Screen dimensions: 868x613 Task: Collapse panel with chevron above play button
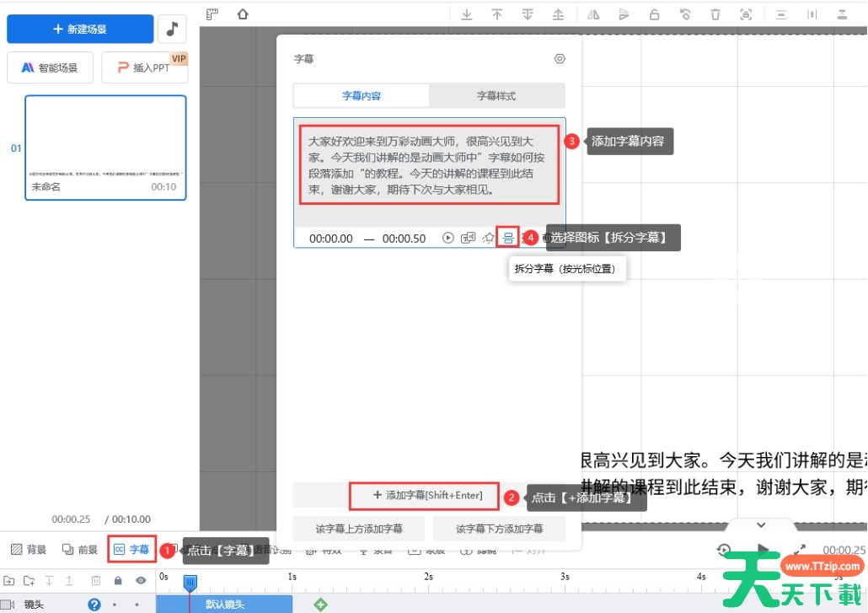759,525
